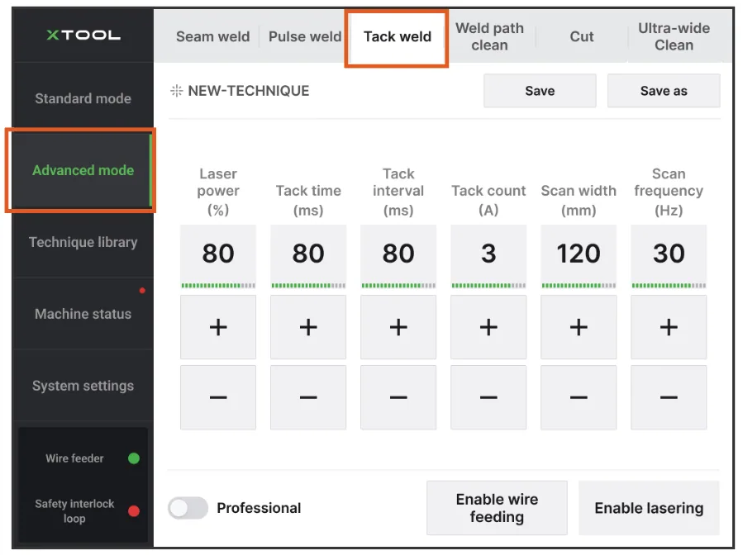Increase Laser power with plus button
The width and height of the screenshot is (748, 560).
(x=218, y=327)
